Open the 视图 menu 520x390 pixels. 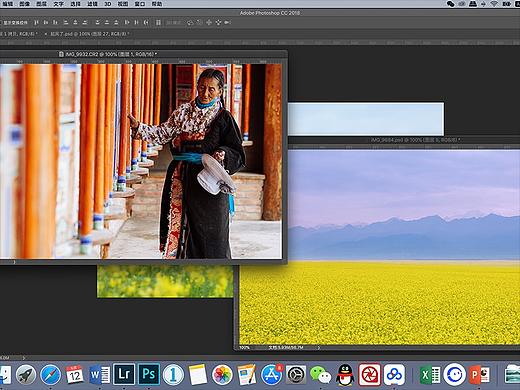point(123,4)
